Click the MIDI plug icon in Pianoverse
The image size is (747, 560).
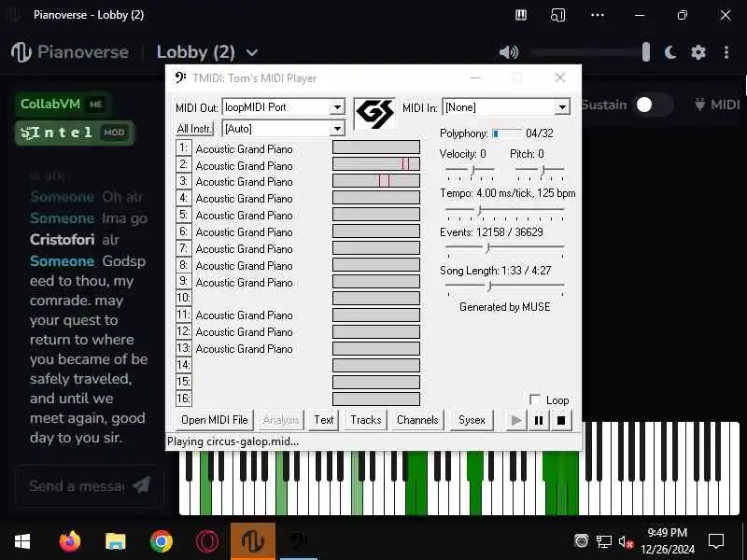tap(699, 104)
